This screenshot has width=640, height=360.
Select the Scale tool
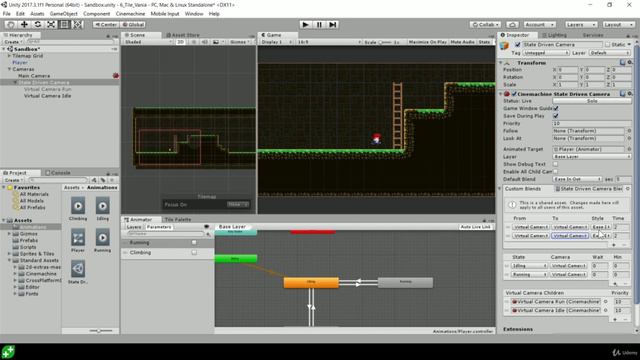tap(51, 24)
